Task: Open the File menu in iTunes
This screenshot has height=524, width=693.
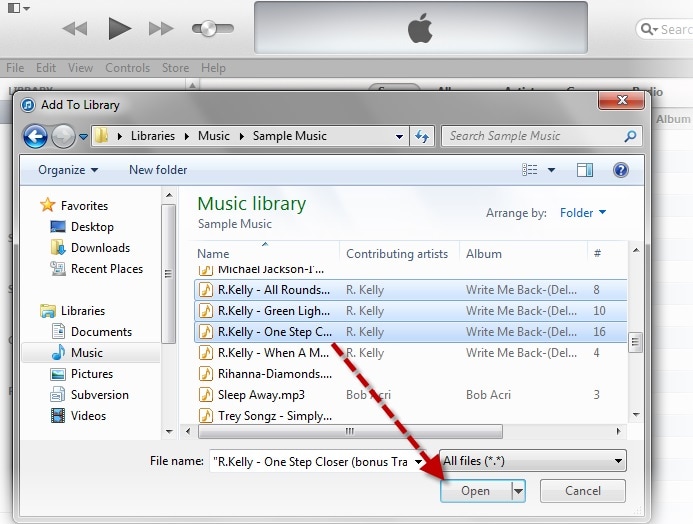Action: [15, 68]
